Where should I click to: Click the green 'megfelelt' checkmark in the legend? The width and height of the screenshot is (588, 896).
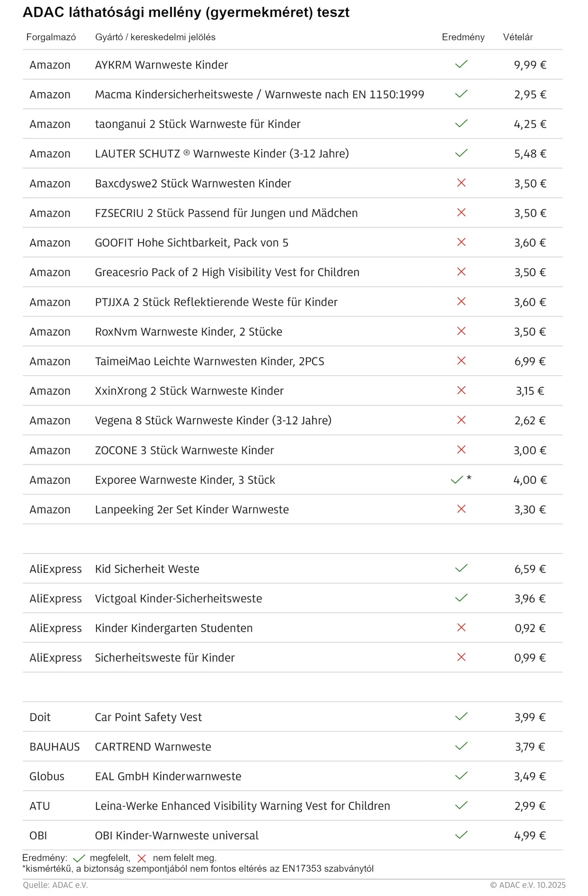(79, 858)
